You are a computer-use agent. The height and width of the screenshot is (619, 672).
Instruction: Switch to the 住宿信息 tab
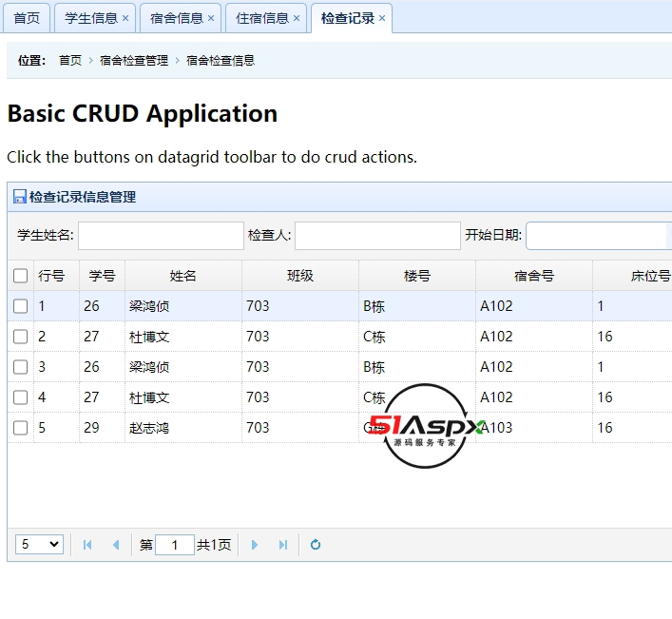point(261,18)
